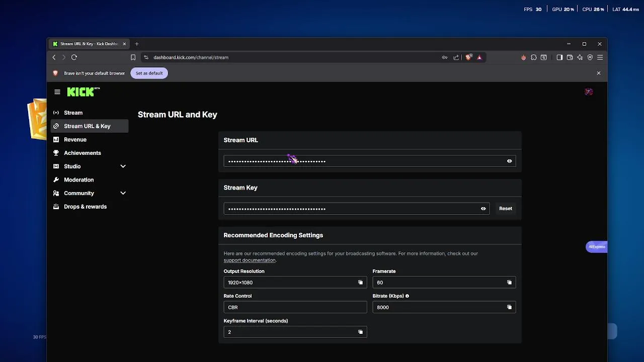The height and width of the screenshot is (362, 644).
Task: Open the flame-colored extension icon
Action: point(523,57)
